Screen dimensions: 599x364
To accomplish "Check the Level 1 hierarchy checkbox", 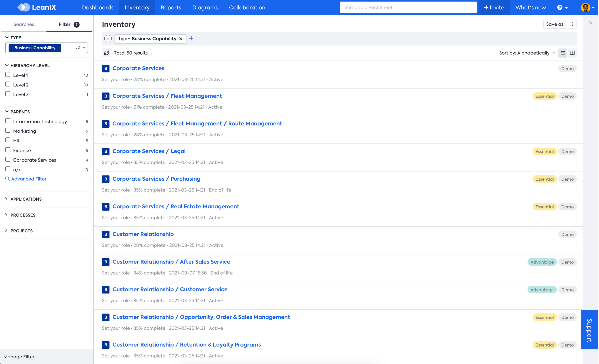I will 8,75.
